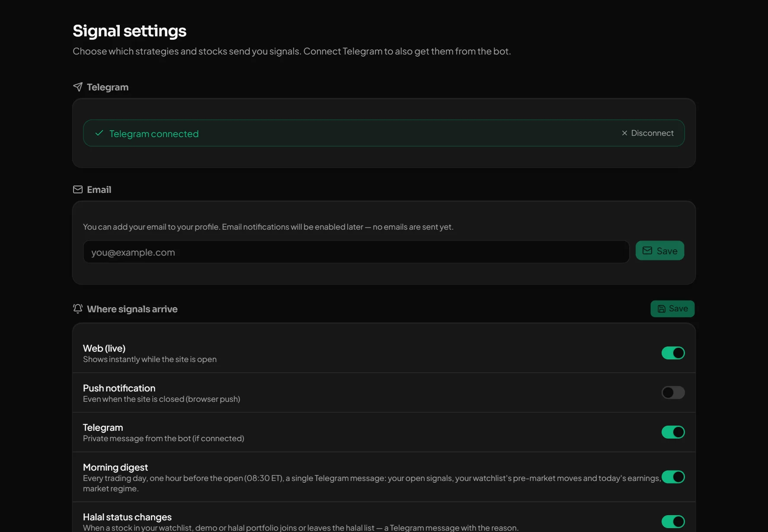Image resolution: width=768 pixels, height=532 pixels.
Task: Click the Email envelope section icon
Action: point(78,189)
